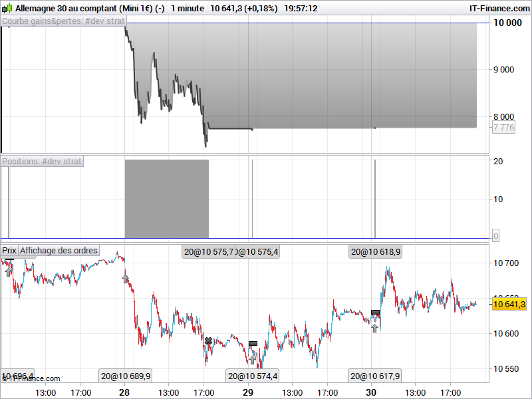The image size is (532, 399).
Task: Click the 20 label on the positions axis
Action: [498, 161]
